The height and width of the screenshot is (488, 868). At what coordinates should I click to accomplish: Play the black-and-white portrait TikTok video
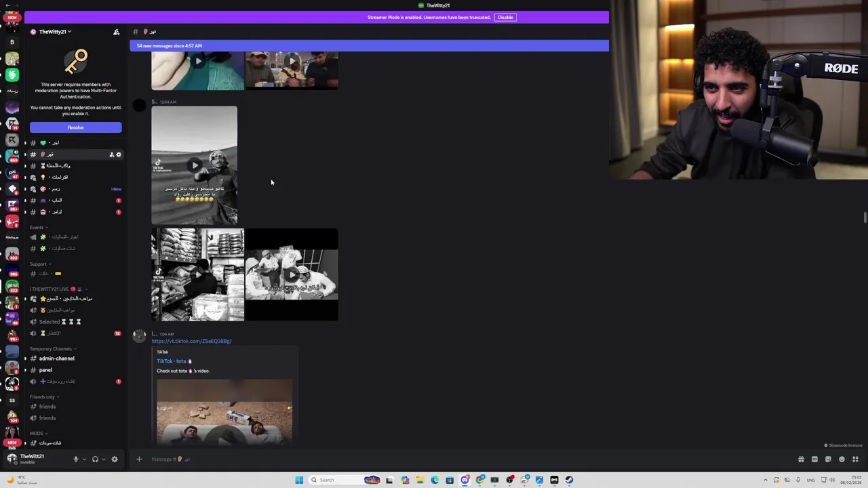195,165
